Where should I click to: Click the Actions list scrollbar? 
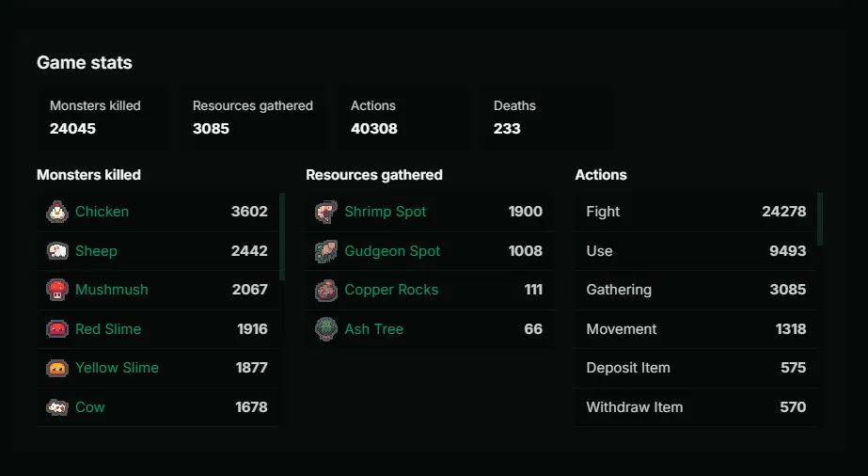pos(820,218)
